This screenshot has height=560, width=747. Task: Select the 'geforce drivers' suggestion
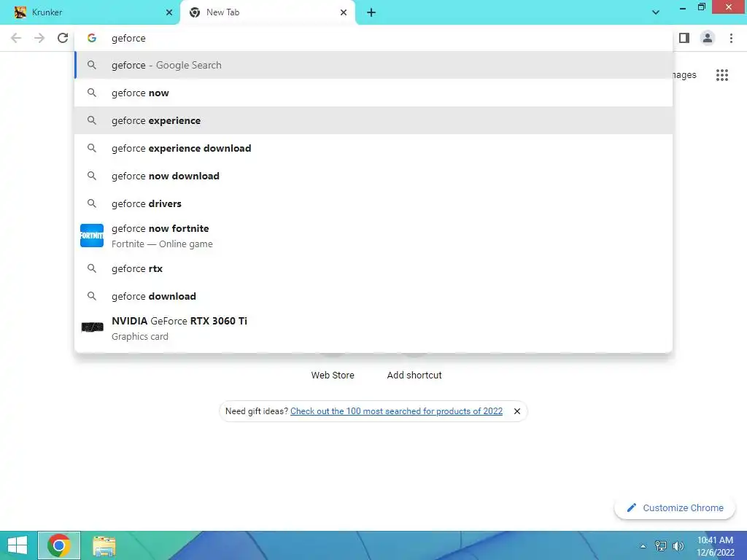(373, 203)
